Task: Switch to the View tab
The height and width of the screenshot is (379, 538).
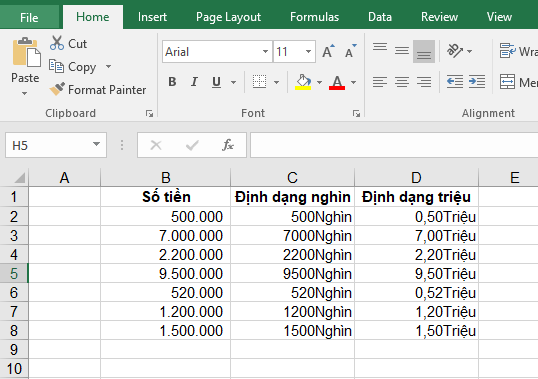Action: point(499,17)
